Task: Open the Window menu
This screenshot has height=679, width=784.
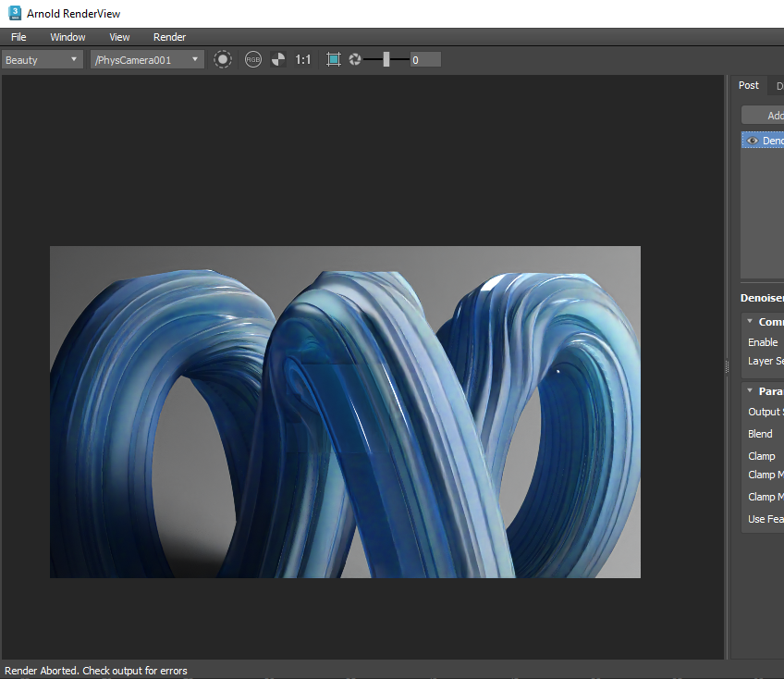Action: pos(67,37)
